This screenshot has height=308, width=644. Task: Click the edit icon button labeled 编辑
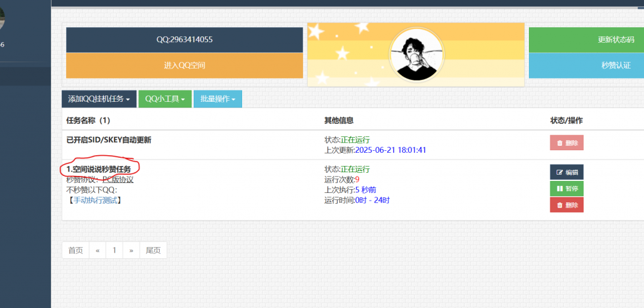click(567, 172)
